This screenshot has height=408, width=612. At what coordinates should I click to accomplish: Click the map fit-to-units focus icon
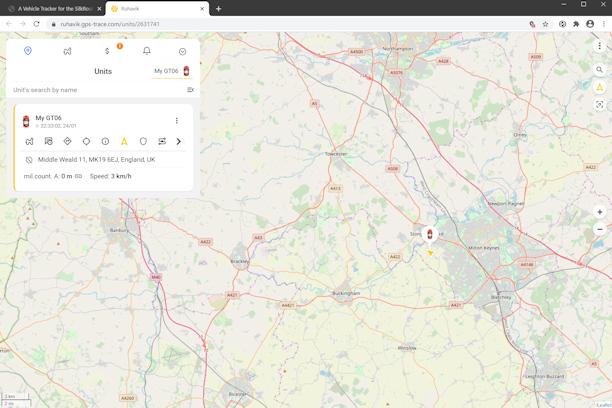[x=600, y=105]
